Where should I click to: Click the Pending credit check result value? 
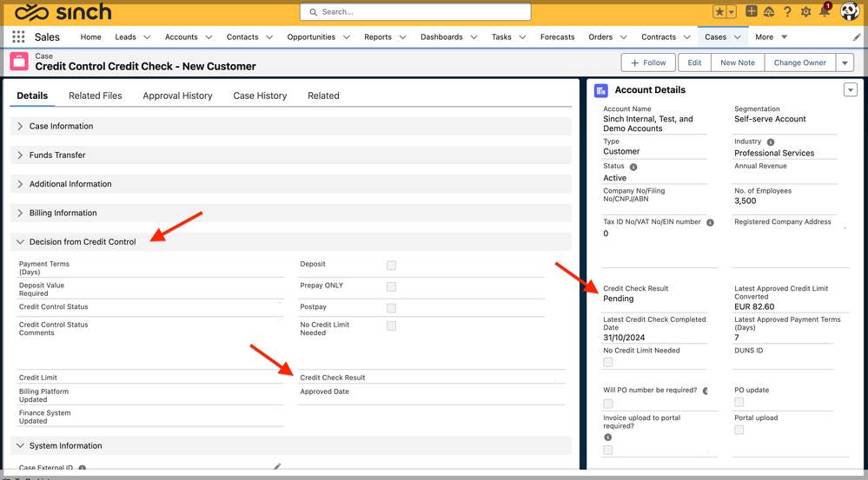click(619, 299)
